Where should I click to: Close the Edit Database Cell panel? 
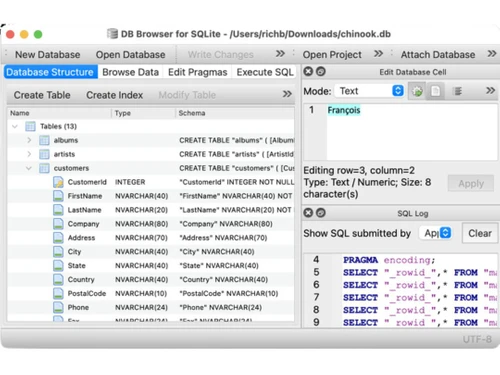pos(308,72)
